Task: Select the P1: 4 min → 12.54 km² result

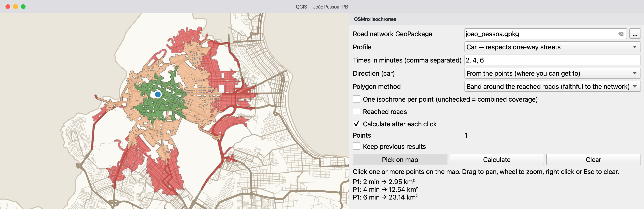Action: pyautogui.click(x=385, y=189)
